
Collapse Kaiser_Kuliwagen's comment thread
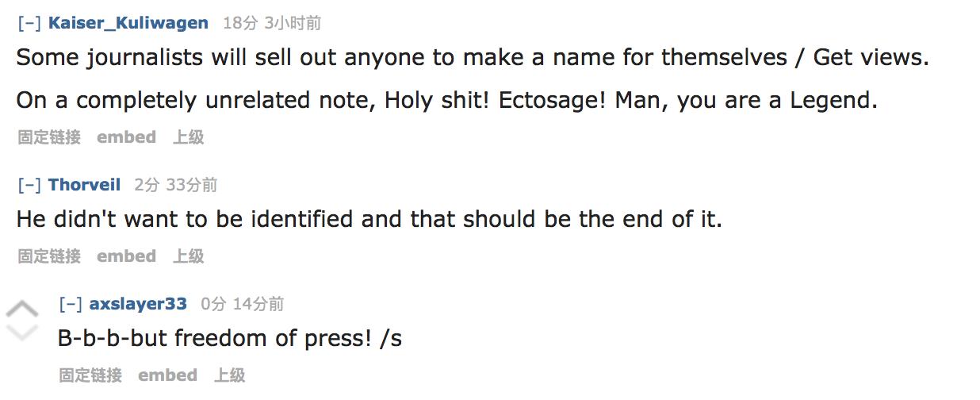click(x=30, y=23)
